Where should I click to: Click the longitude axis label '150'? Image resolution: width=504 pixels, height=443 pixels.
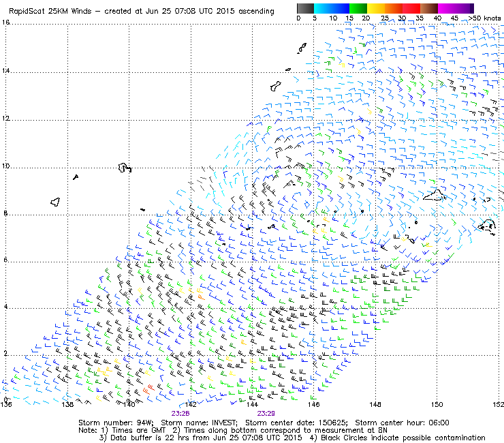pyautogui.click(x=437, y=404)
